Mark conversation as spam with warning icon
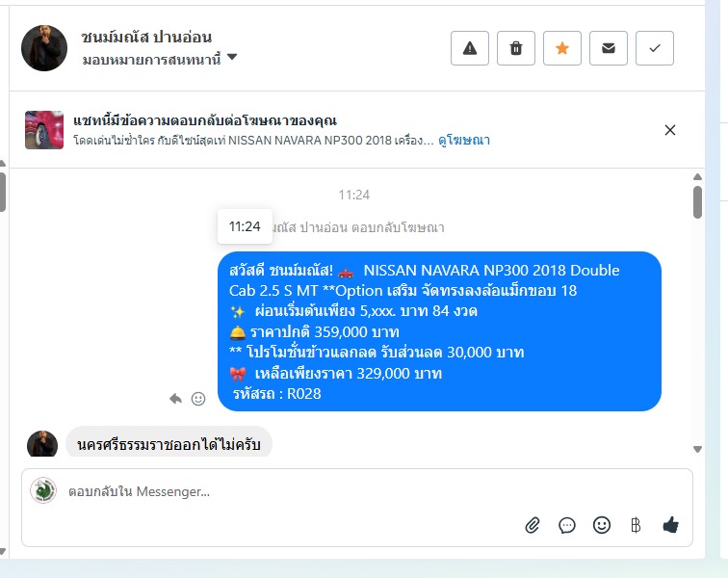This screenshot has height=578, width=728. tap(469, 48)
